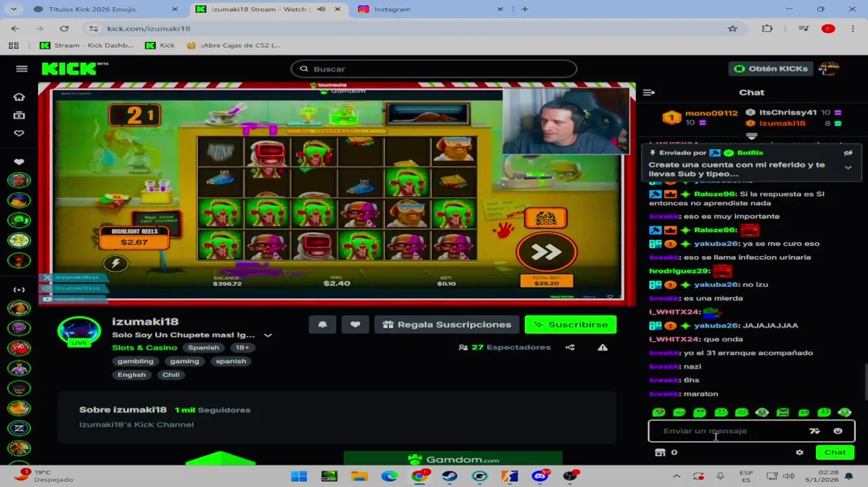Open Slots & Casino category link

144,348
